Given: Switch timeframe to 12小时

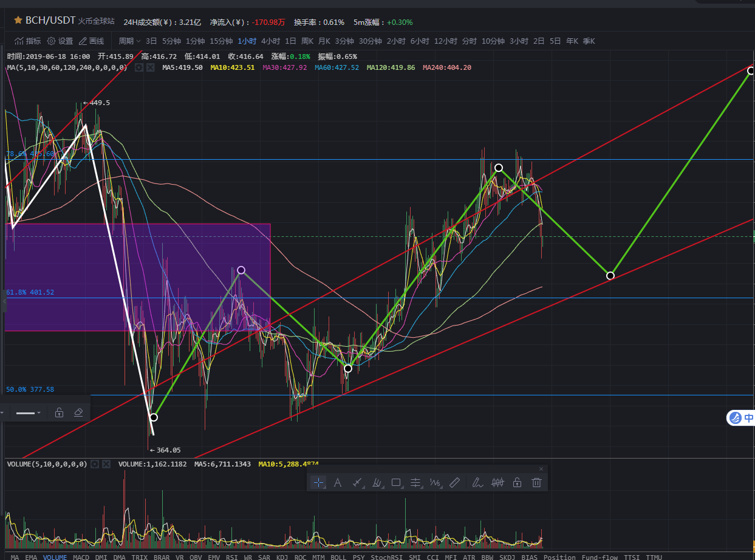Looking at the screenshot, I should 445,41.
